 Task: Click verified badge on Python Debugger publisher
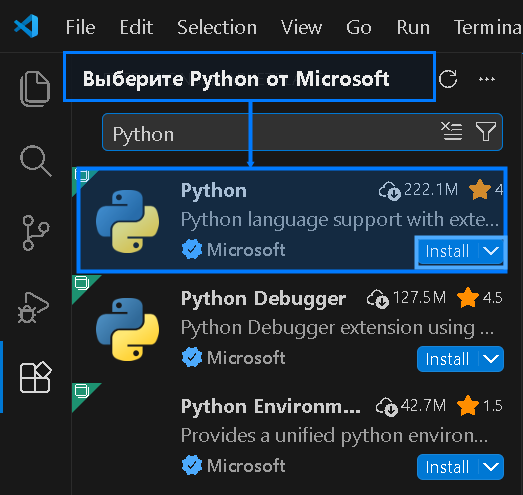click(x=192, y=357)
